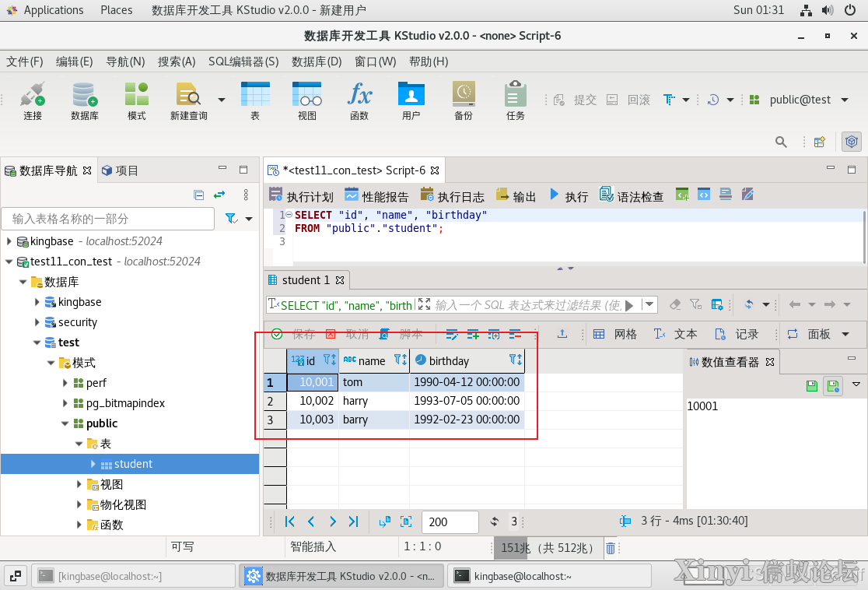Image resolution: width=868 pixels, height=590 pixels.
Task: Toggle 文本 (text) result view
Action: (675, 334)
